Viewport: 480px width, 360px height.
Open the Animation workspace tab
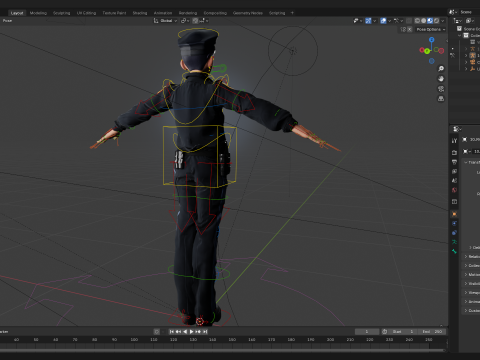point(163,13)
